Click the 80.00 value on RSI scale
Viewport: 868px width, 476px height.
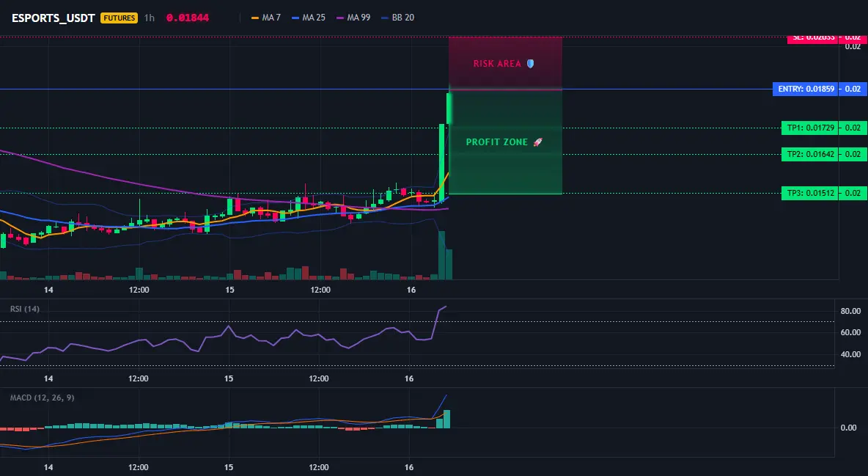pos(850,312)
